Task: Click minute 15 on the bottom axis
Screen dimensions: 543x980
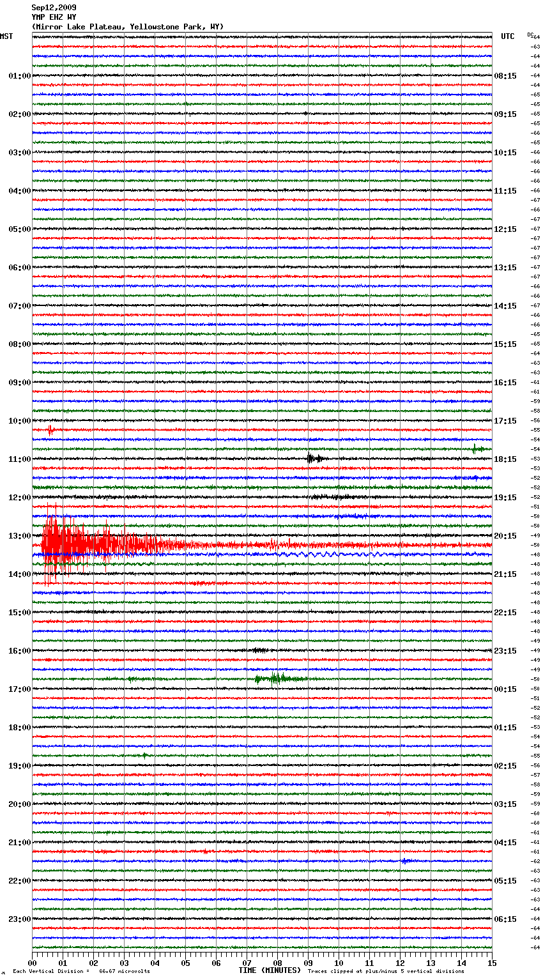Action: point(492,963)
